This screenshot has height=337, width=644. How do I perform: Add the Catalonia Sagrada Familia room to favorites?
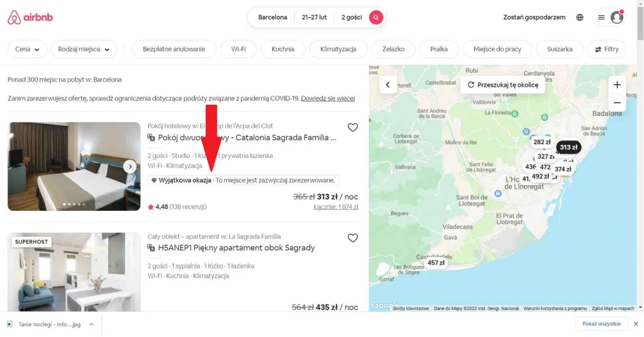[x=353, y=127]
